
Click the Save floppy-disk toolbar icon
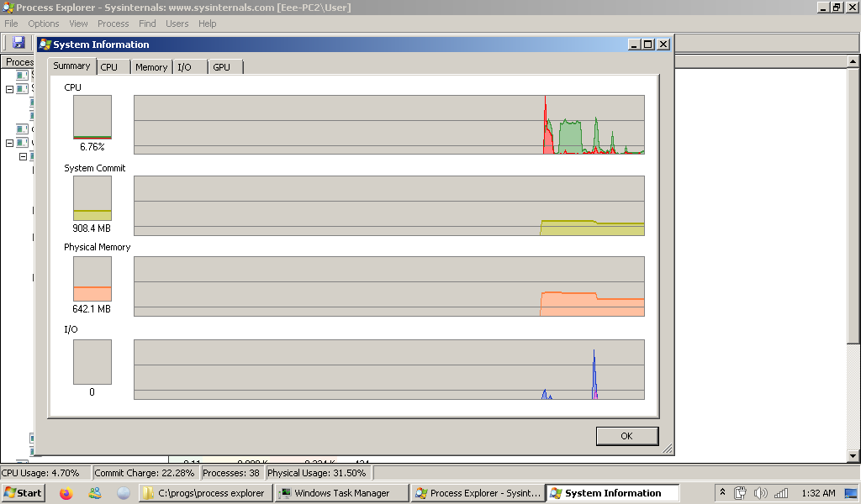(x=18, y=43)
